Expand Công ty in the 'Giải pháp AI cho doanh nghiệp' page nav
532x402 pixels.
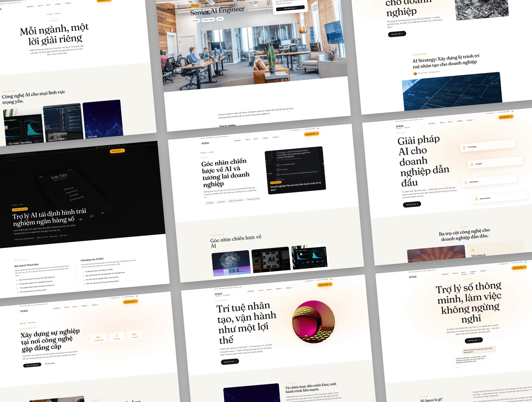[470, 120]
